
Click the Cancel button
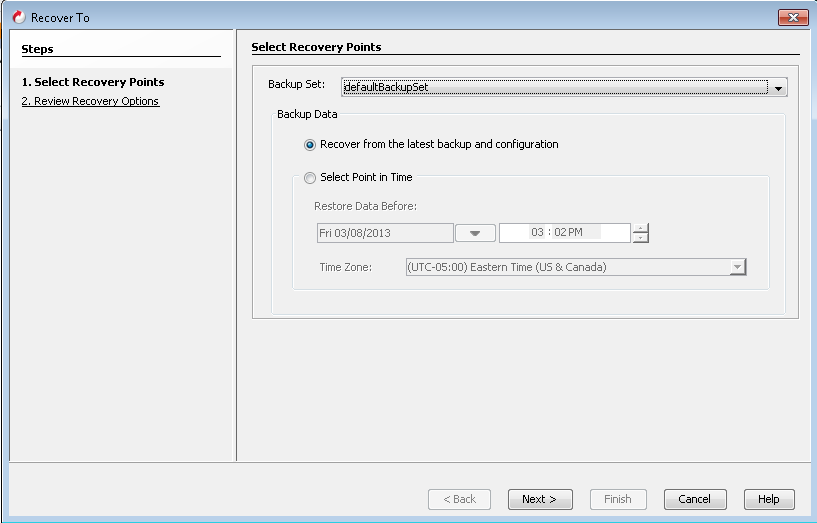pos(694,499)
